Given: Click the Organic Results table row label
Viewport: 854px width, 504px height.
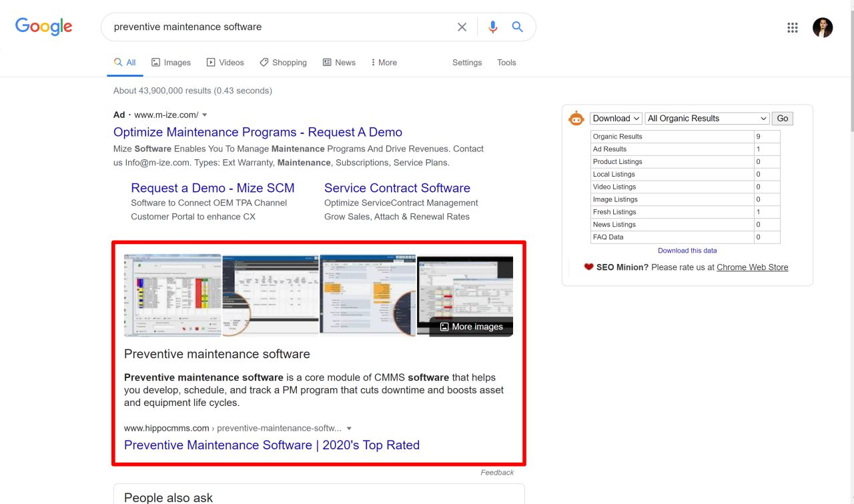Looking at the screenshot, I should (617, 137).
